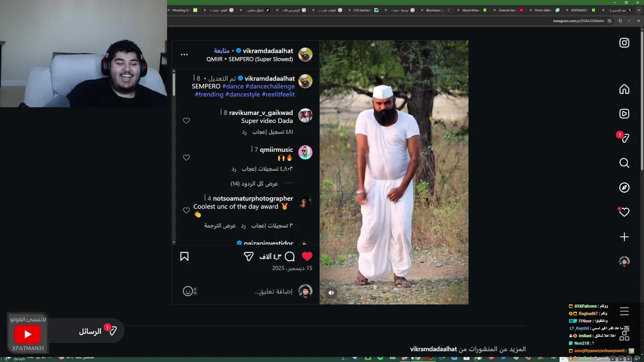Click the instagram.com address bar URL
The width and height of the screenshot is (644, 362).
point(579,21)
